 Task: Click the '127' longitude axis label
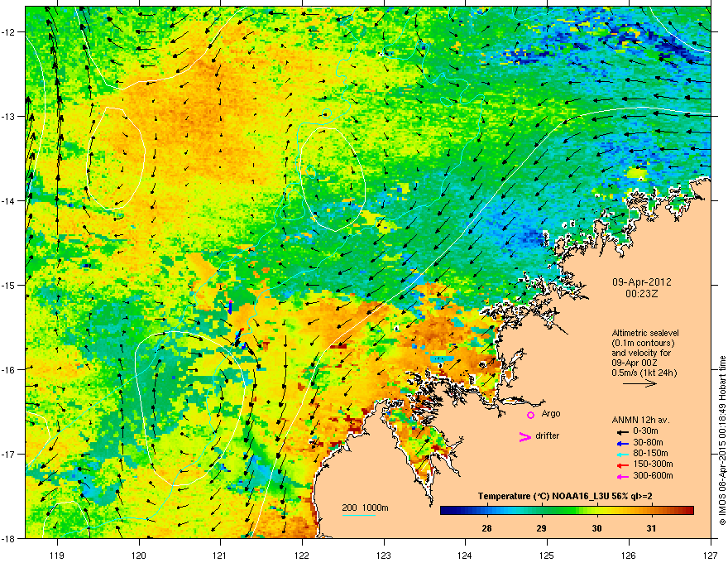(711, 555)
